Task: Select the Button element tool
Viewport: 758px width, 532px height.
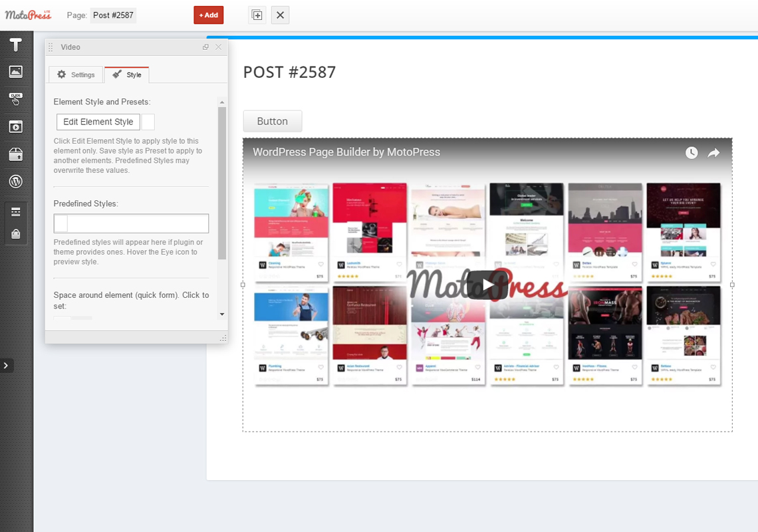Action: coord(16,99)
